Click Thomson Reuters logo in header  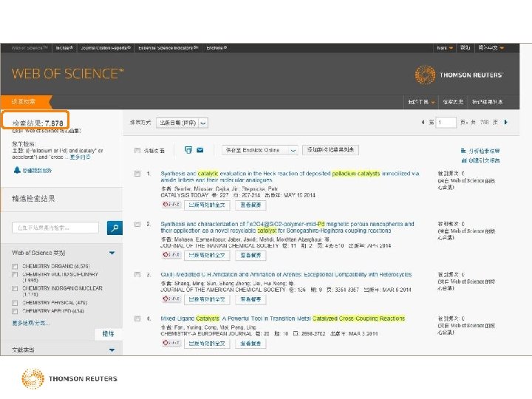[459, 75]
